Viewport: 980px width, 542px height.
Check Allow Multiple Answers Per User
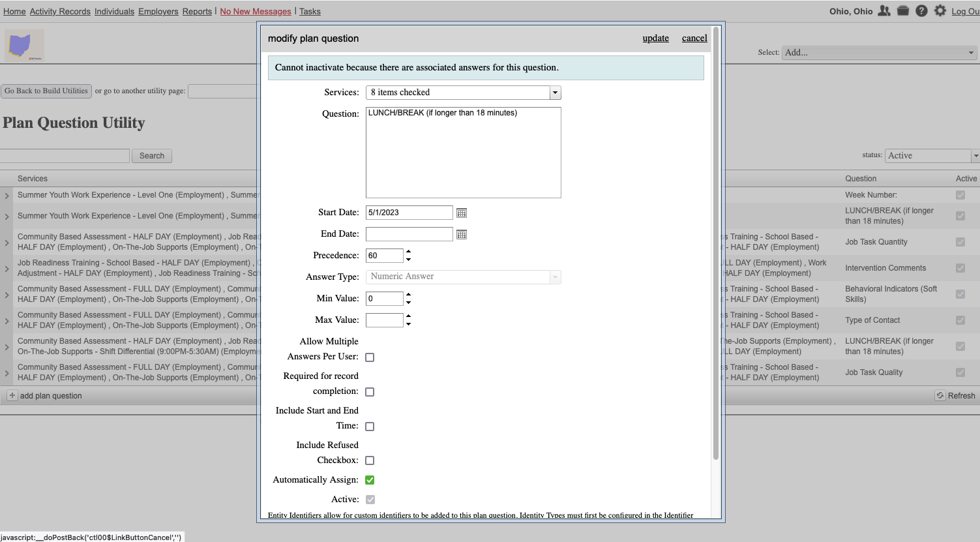click(370, 357)
